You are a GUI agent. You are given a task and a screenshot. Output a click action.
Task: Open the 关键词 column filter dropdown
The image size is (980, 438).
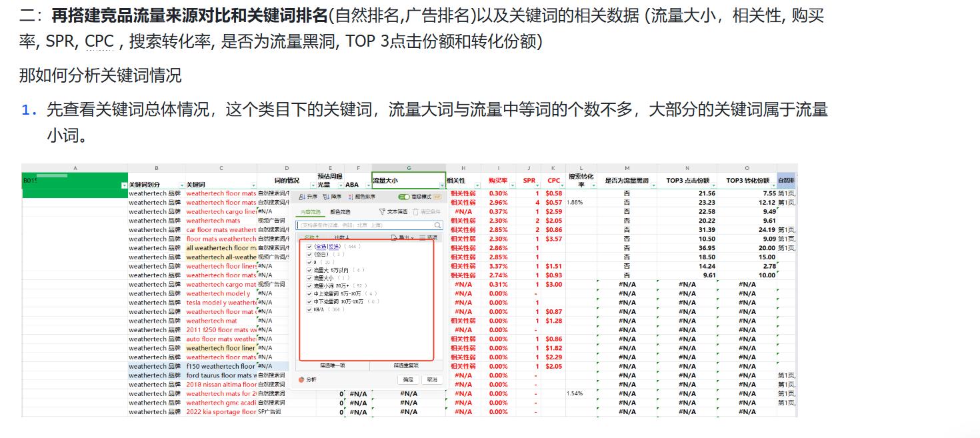[x=253, y=185]
